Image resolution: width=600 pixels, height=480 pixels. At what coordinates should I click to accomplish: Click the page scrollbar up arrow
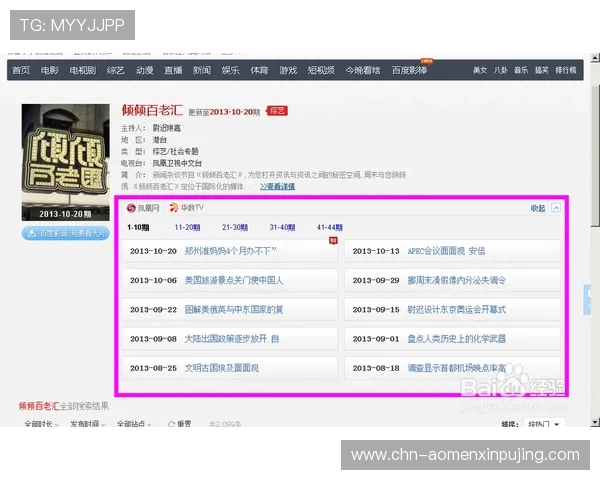coord(595,58)
